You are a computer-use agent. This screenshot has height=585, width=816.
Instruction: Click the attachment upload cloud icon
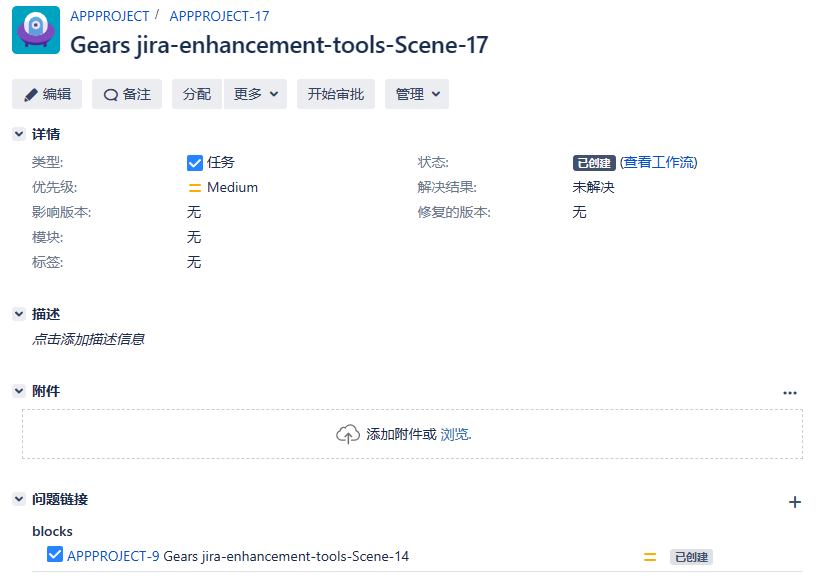(348, 434)
